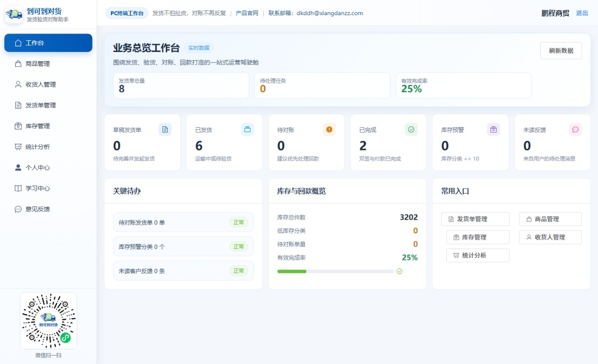
Task: Click the box icon inside 库存管理 shortcut button
Action: coord(456,237)
